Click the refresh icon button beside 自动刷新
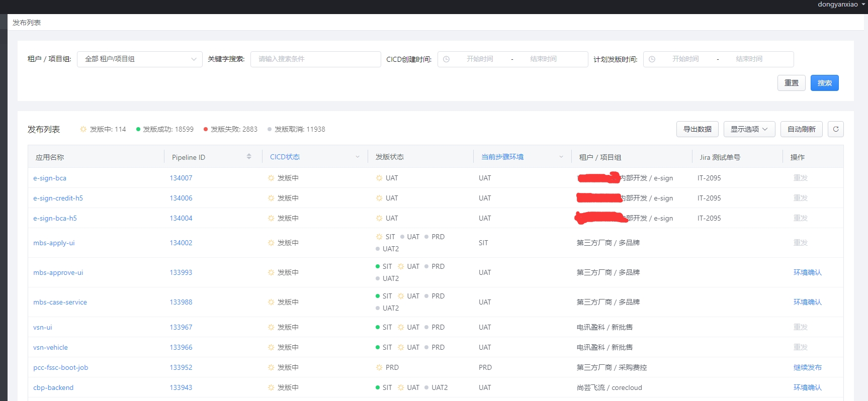This screenshot has width=868, height=401. click(835, 129)
